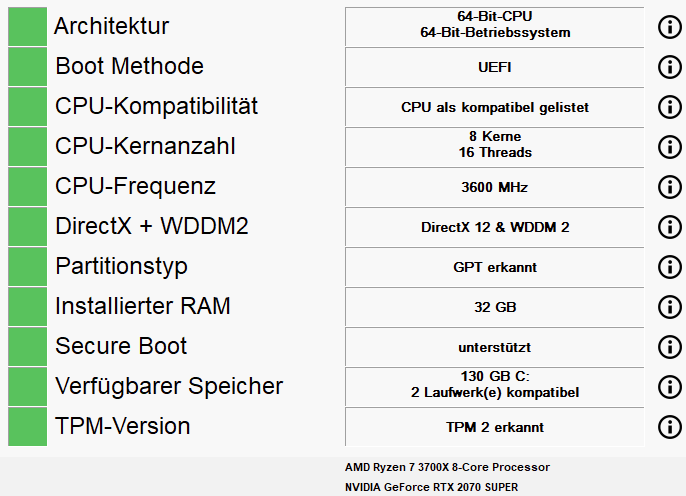Select green indicator for Secure Boot

pyautogui.click(x=28, y=347)
